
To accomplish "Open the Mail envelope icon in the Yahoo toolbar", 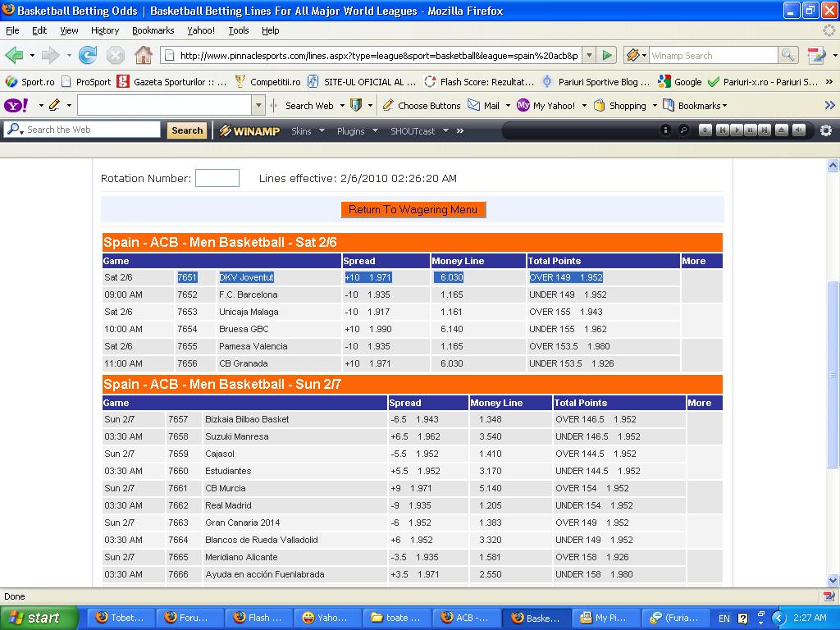I will pyautogui.click(x=473, y=105).
